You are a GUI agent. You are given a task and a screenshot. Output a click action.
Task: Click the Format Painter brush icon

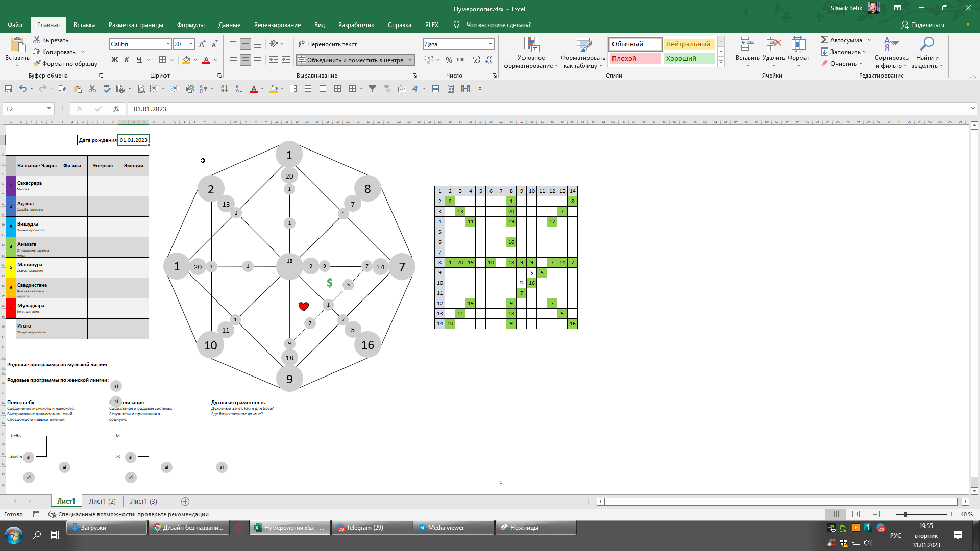tap(37, 64)
